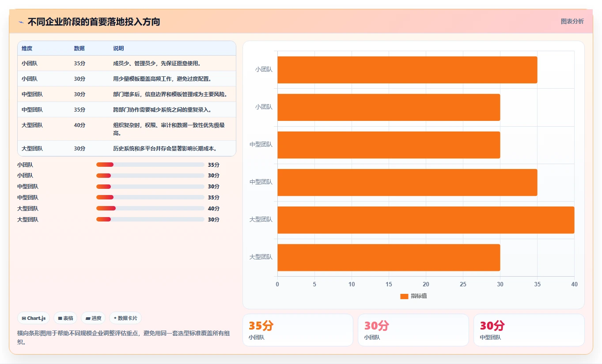This screenshot has width=602, height=364.
Task: Click the 小团队 35分 progress bar
Action: pos(150,165)
